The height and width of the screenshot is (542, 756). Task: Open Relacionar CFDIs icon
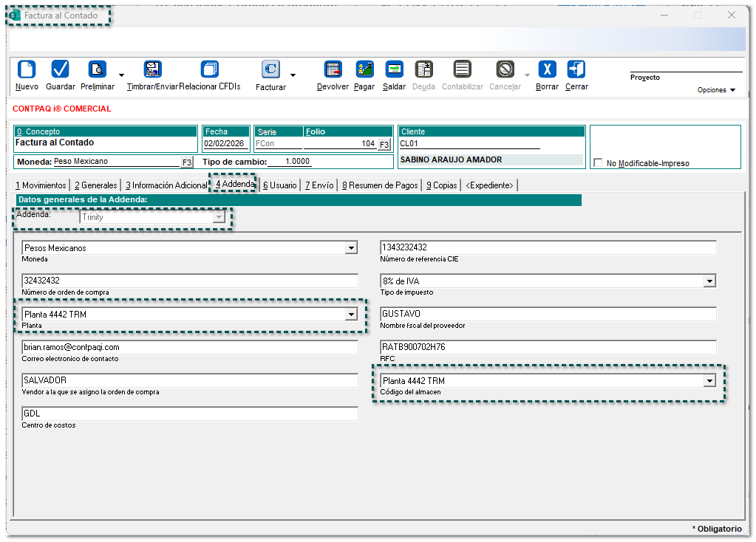click(x=210, y=69)
